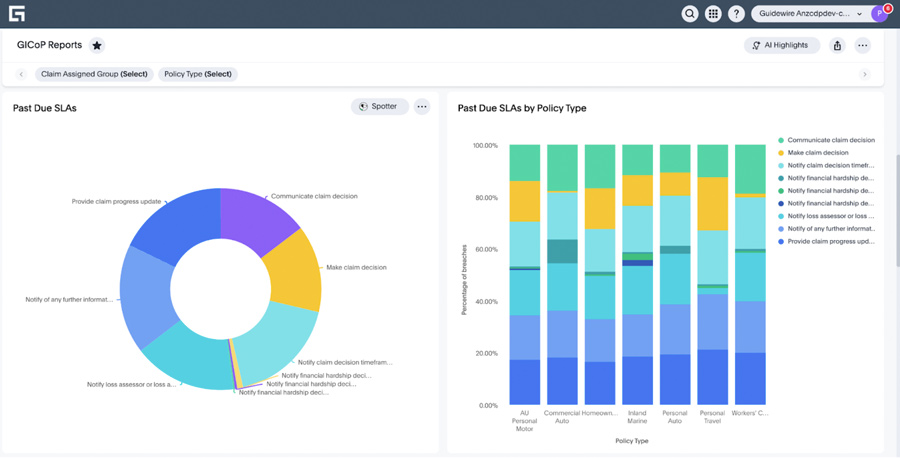Expand Guidewire Anzcdpdev environment dropdown
Viewport: 900px width, 458px height.
pyautogui.click(x=810, y=14)
